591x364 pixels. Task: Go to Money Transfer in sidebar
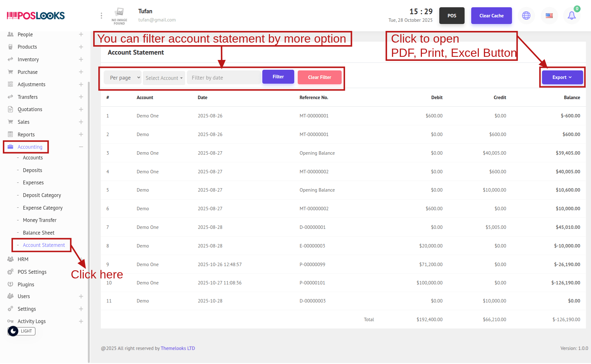coord(40,220)
